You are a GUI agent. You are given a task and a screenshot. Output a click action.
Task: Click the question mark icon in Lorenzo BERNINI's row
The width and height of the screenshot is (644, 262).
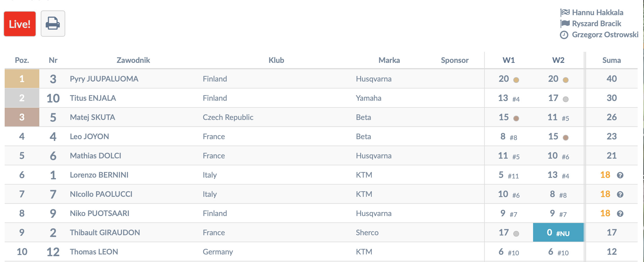coord(620,175)
